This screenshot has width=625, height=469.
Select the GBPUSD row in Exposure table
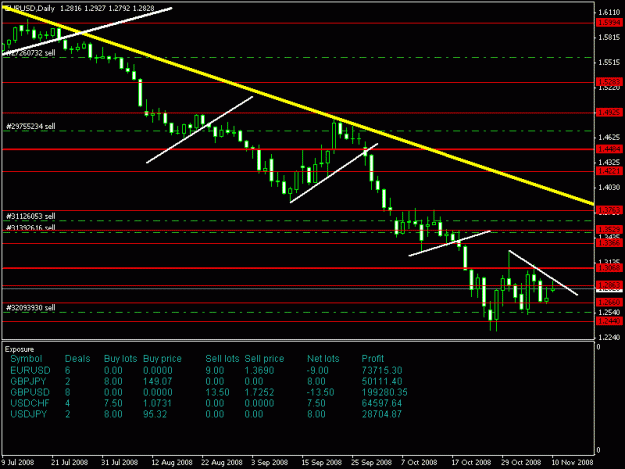click(208, 392)
